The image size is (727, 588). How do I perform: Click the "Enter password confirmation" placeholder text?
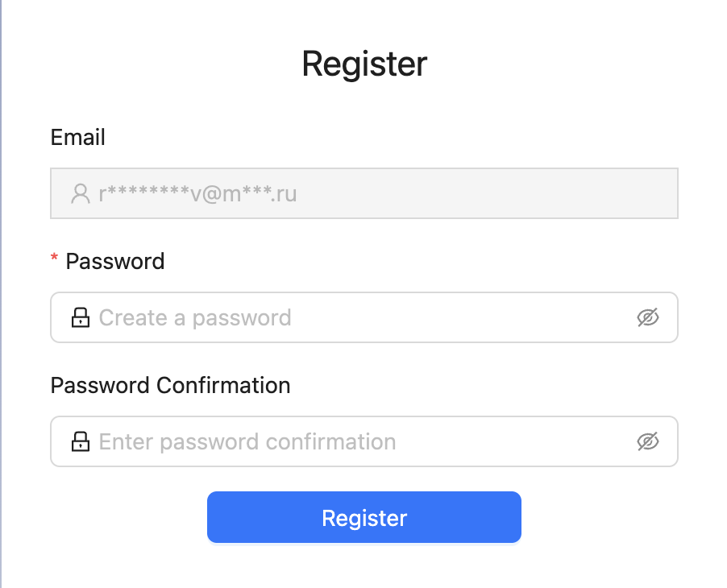click(x=247, y=441)
